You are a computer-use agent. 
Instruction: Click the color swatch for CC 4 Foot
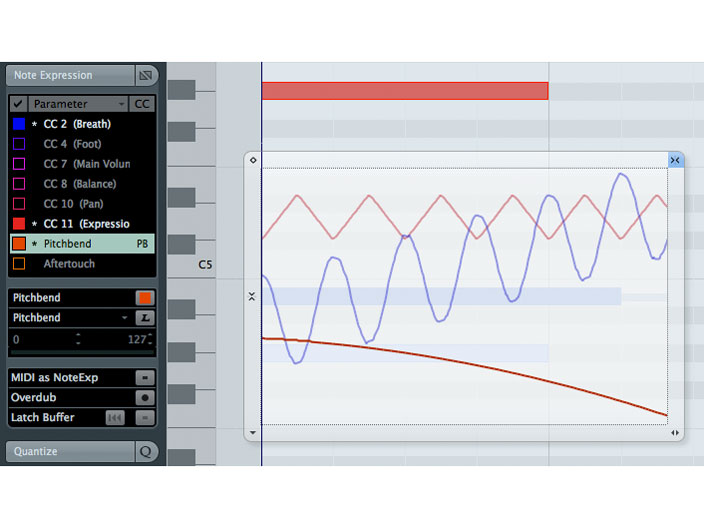tap(19, 144)
